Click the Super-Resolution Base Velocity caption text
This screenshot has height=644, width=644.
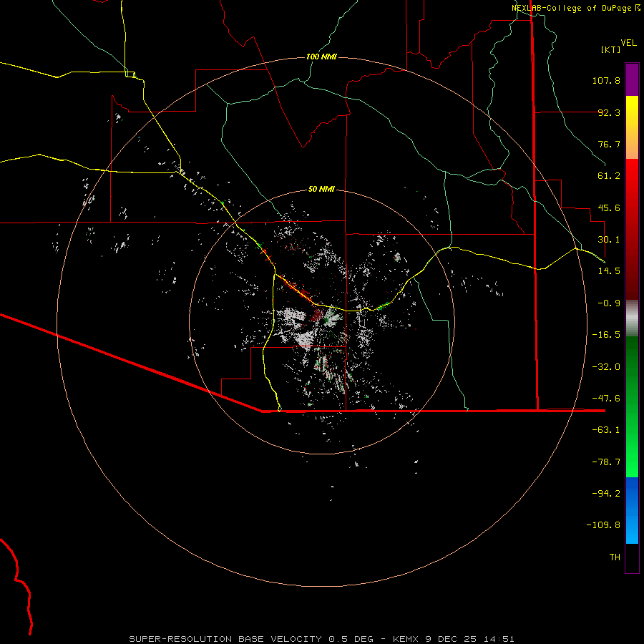(x=321, y=638)
